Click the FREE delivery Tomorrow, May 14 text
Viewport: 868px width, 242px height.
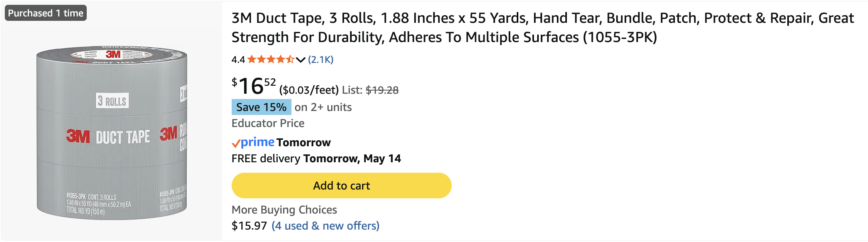316,159
